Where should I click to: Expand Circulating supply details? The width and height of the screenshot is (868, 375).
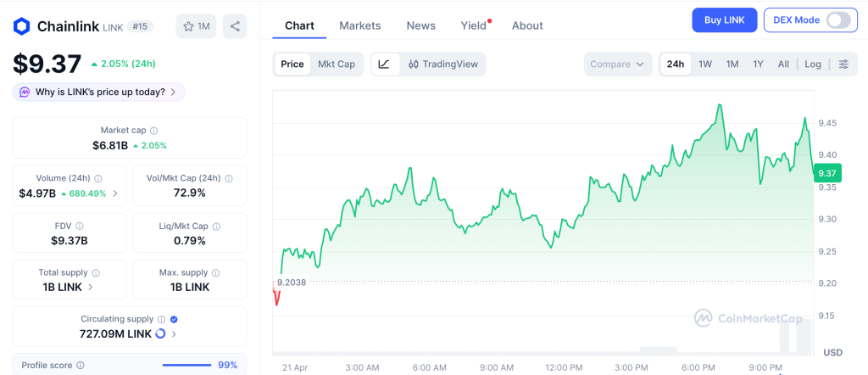tap(174, 334)
